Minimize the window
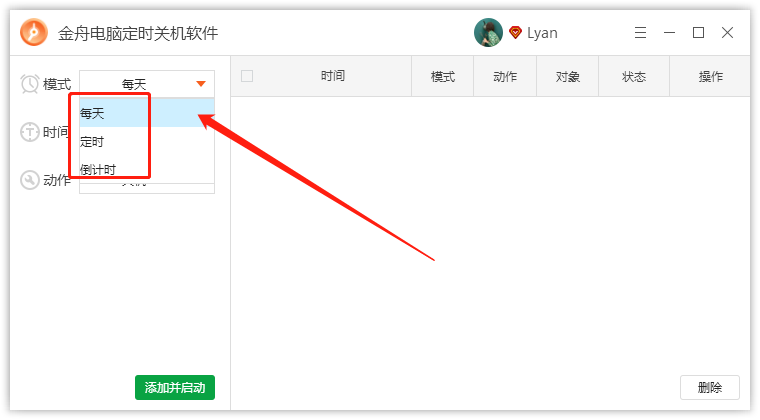The image size is (760, 420). pyautogui.click(x=669, y=32)
